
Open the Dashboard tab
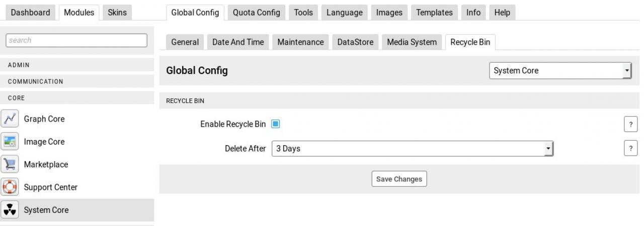point(30,13)
